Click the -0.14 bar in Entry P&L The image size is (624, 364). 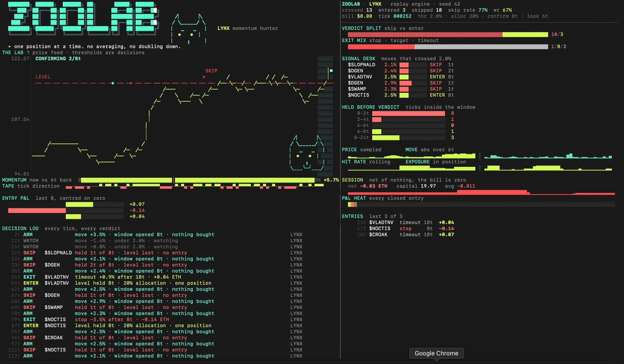pos(37,211)
